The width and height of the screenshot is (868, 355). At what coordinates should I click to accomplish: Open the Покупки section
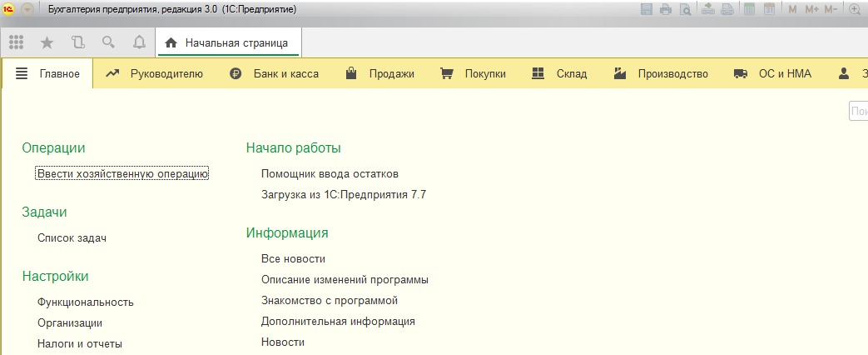(473, 74)
